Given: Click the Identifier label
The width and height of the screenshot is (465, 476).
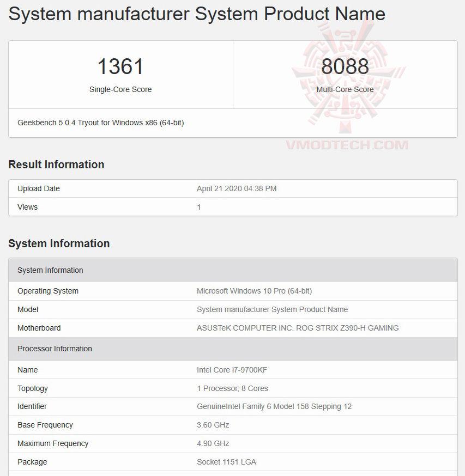Looking at the screenshot, I should click(x=32, y=406).
